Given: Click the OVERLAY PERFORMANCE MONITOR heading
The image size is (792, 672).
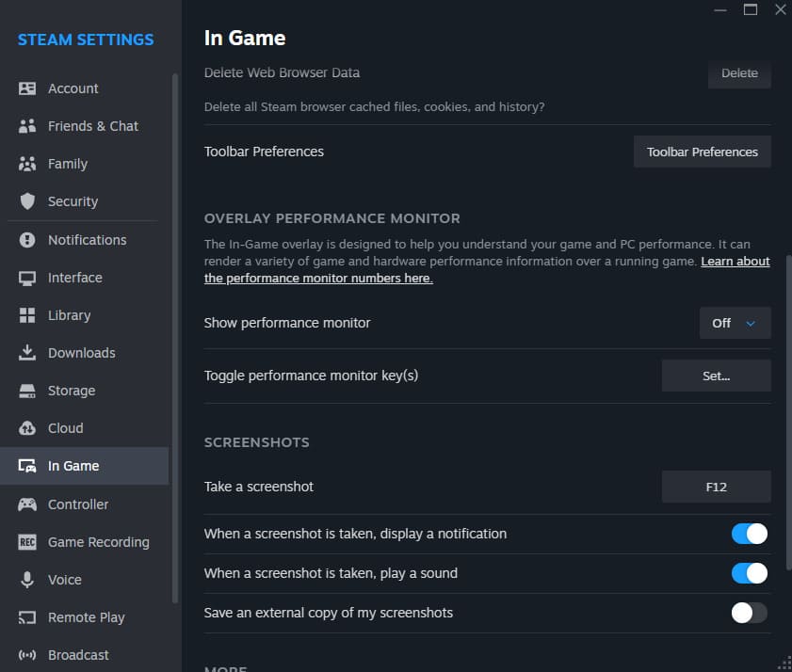Looking at the screenshot, I should [331, 218].
